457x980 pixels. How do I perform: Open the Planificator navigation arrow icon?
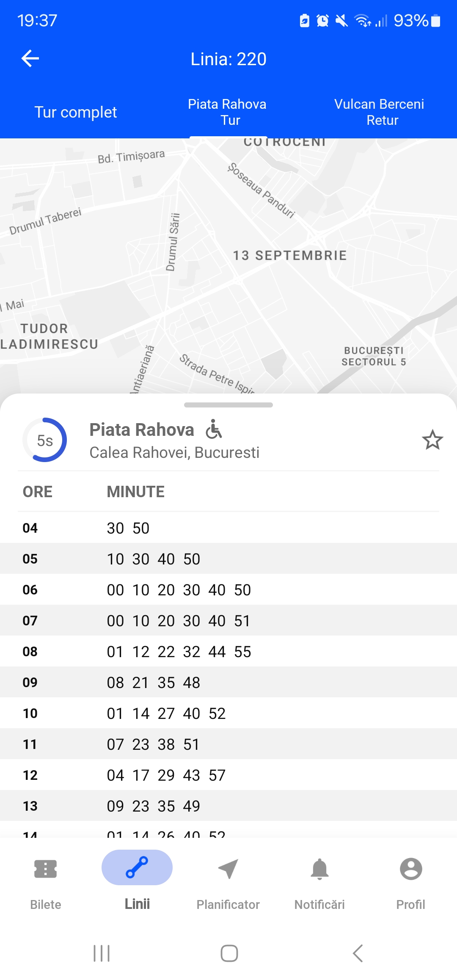[x=228, y=869]
